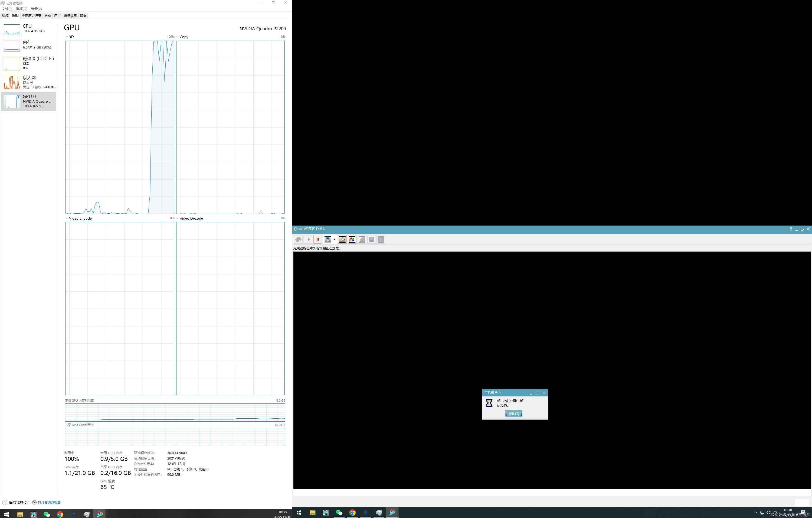Click the 共享 GPU 内存利用率 graph

175,437
